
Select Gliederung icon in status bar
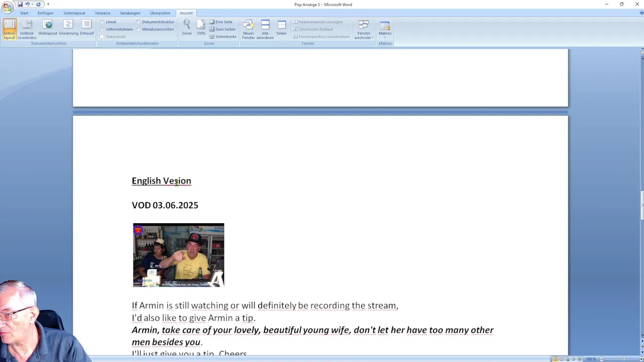pyautogui.click(x=574, y=359)
